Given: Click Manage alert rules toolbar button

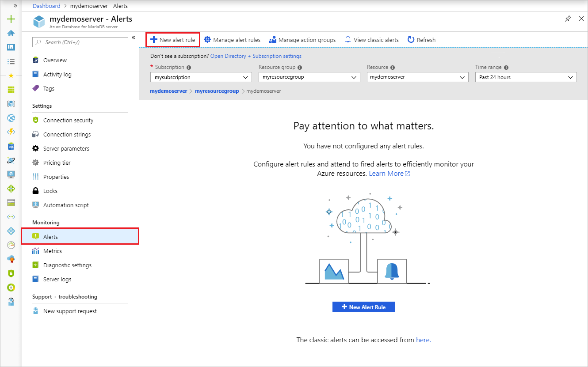Looking at the screenshot, I should (x=232, y=40).
